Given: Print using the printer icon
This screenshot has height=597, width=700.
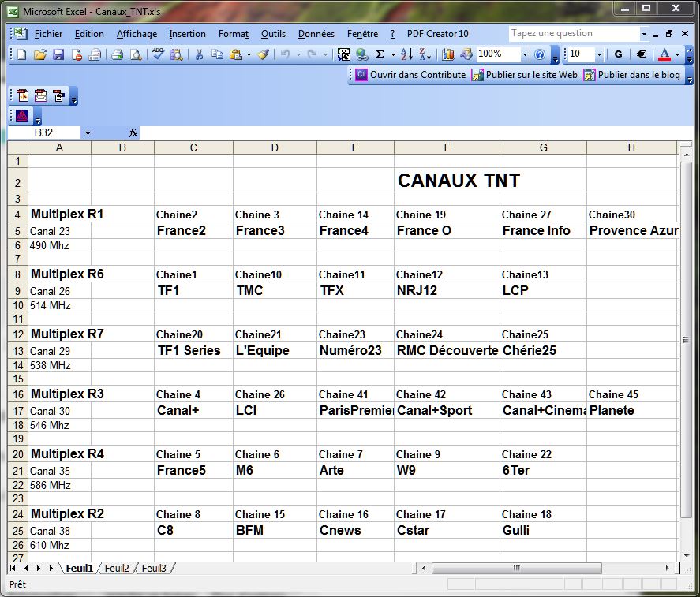Looking at the screenshot, I should click(x=118, y=54).
